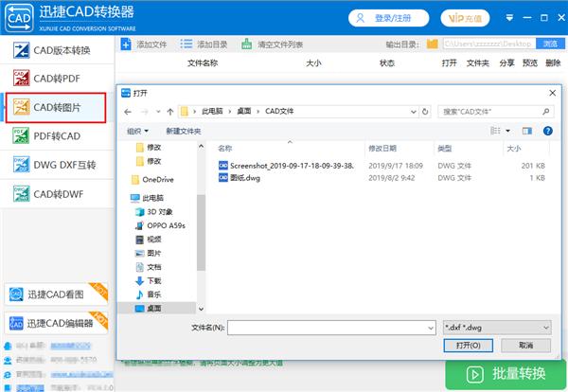568x392 pixels.
Task: Switch to PDF转CAD mode
Action: (x=57, y=136)
